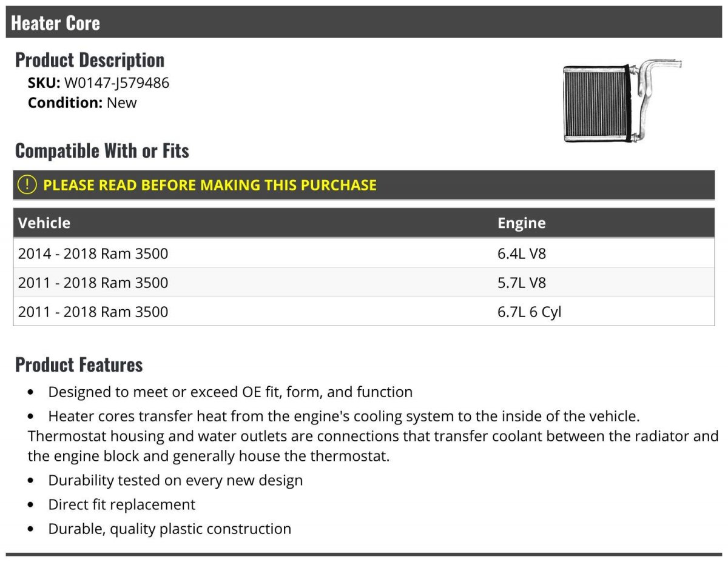Click the "Durability tested on every new design" bullet

click(175, 481)
